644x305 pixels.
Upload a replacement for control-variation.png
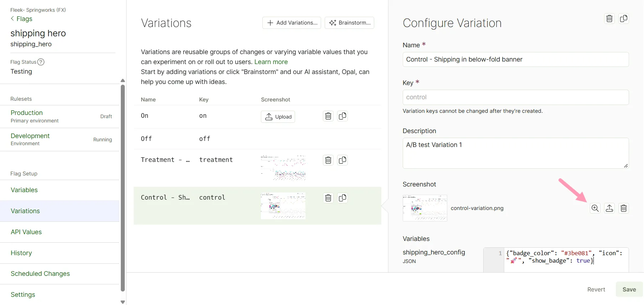(609, 208)
